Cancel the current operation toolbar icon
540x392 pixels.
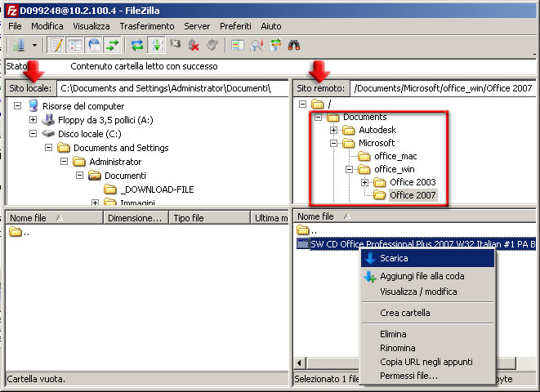click(x=176, y=44)
